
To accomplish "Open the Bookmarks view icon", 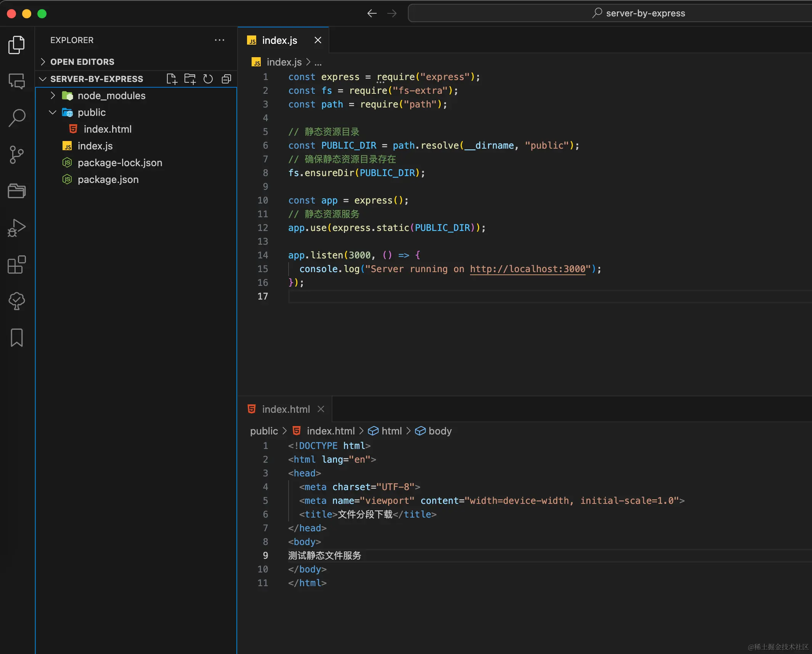I will click(17, 337).
